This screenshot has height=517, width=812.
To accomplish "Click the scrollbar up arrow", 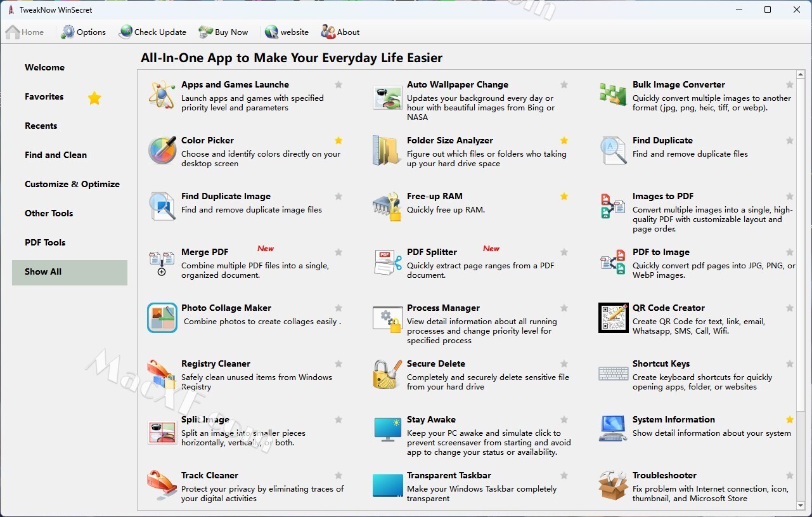I will click(x=801, y=75).
